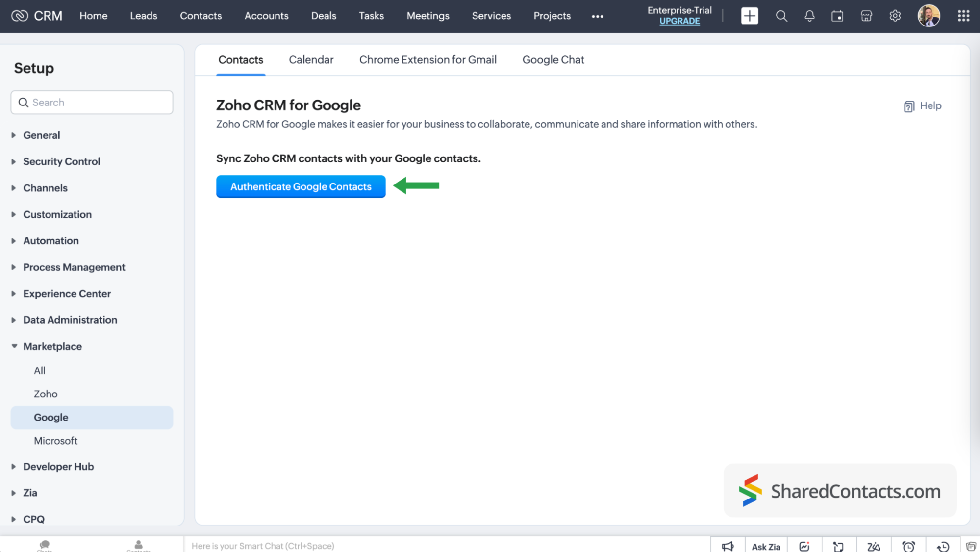980x552 pixels.
Task: Select Microsoft under Marketplace
Action: click(55, 441)
